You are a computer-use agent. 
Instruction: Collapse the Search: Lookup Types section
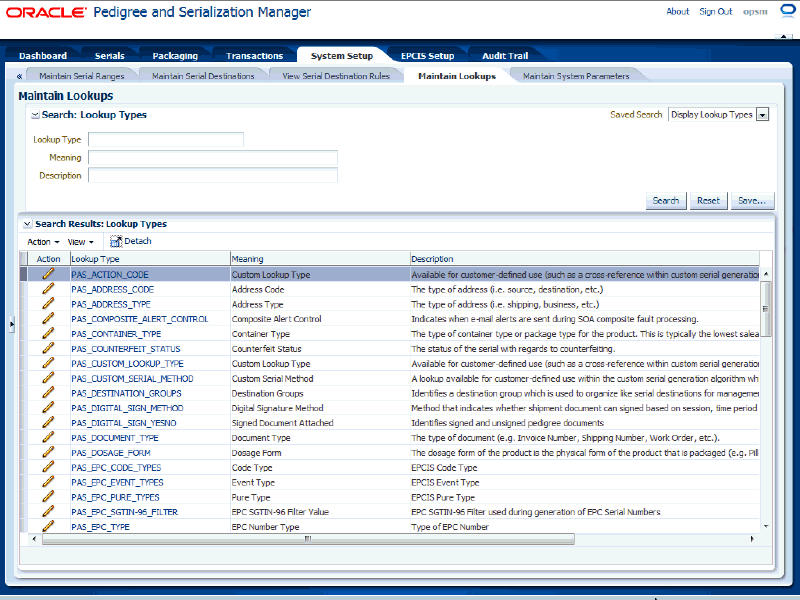click(35, 115)
